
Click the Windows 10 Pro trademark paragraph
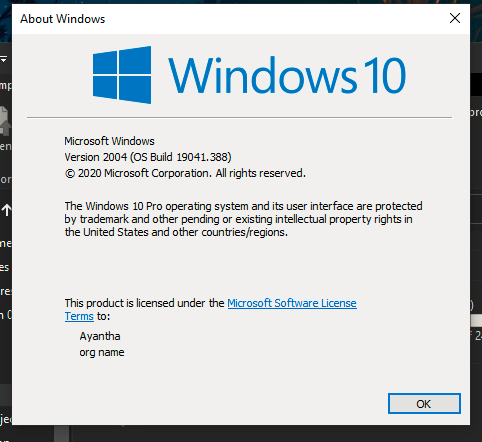[243, 219]
